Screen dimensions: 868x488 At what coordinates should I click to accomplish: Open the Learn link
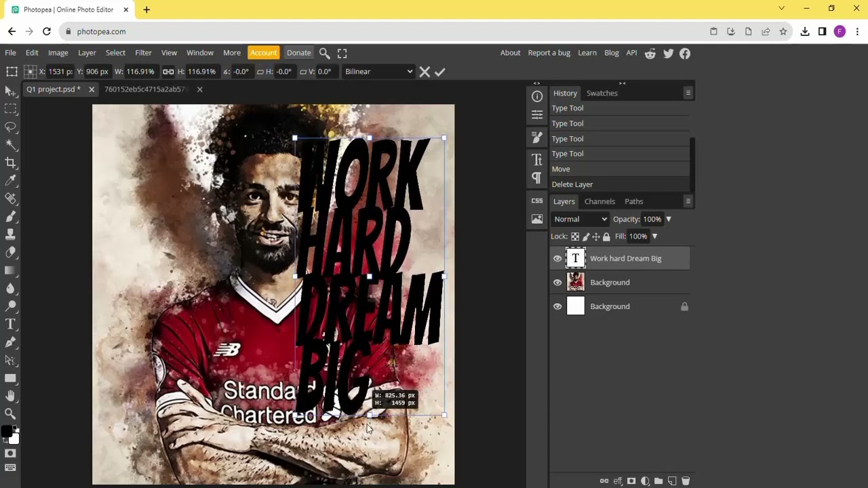point(587,53)
